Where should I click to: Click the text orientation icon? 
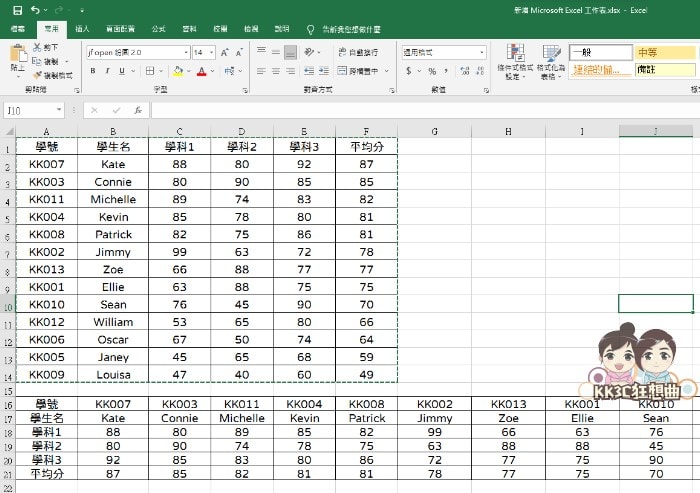pos(309,52)
